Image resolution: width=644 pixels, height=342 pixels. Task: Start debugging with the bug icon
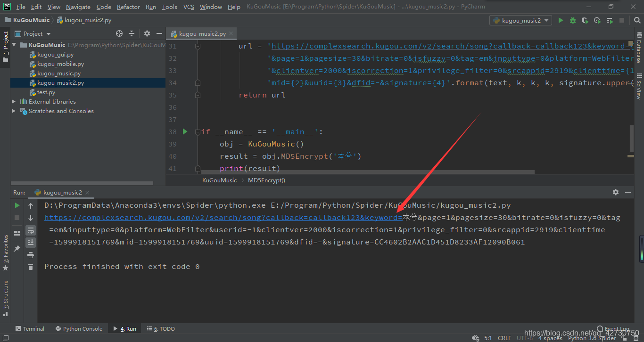point(573,20)
